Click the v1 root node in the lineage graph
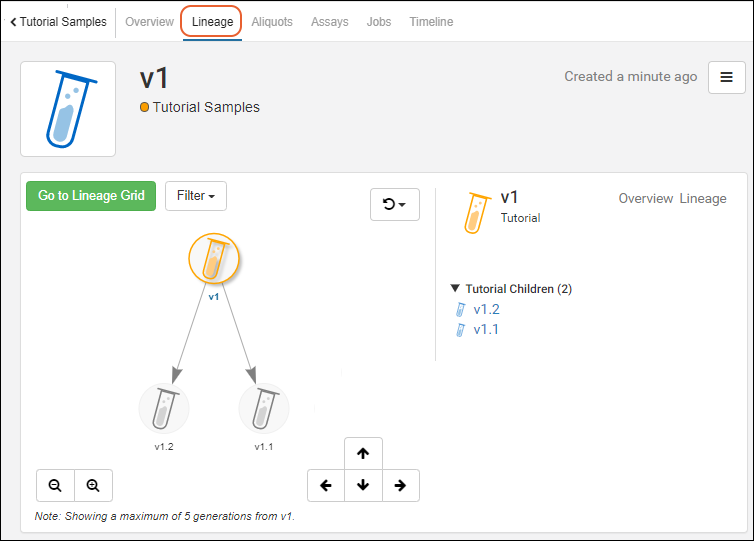The image size is (754, 541). [213, 261]
